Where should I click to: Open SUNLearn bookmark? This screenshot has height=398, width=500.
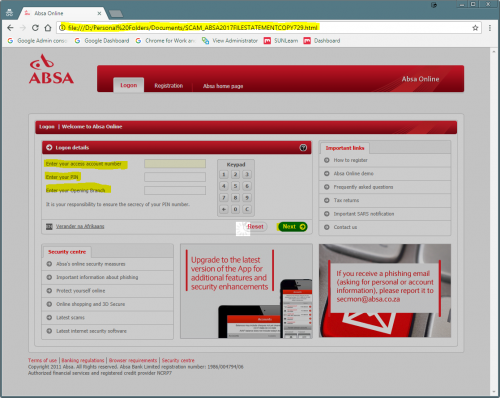point(281,41)
